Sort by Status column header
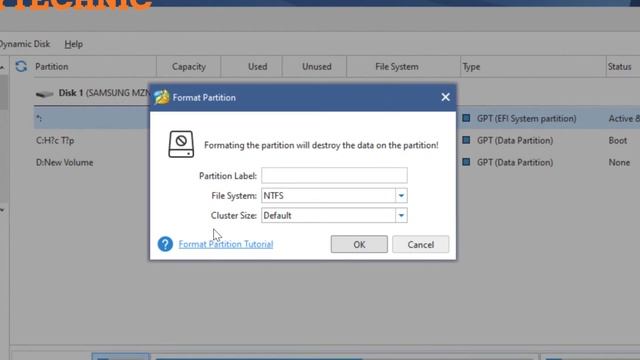Viewport: 640px width, 360px height. 620,67
